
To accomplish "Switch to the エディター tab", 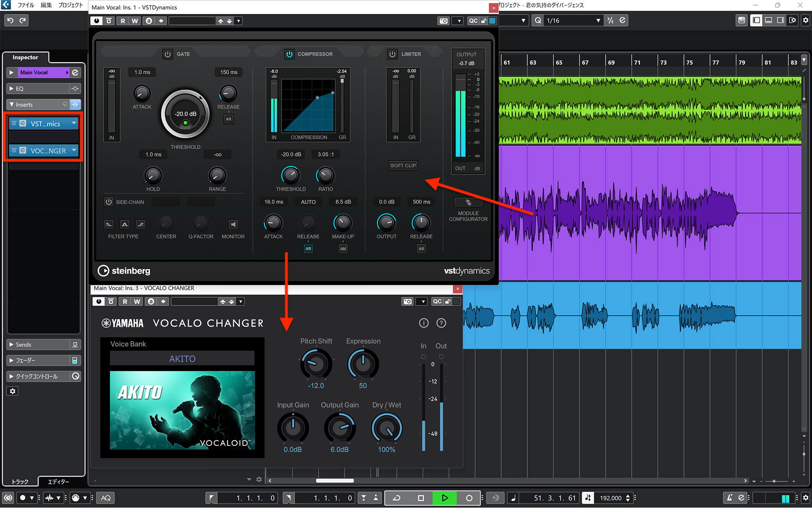I will (58, 481).
